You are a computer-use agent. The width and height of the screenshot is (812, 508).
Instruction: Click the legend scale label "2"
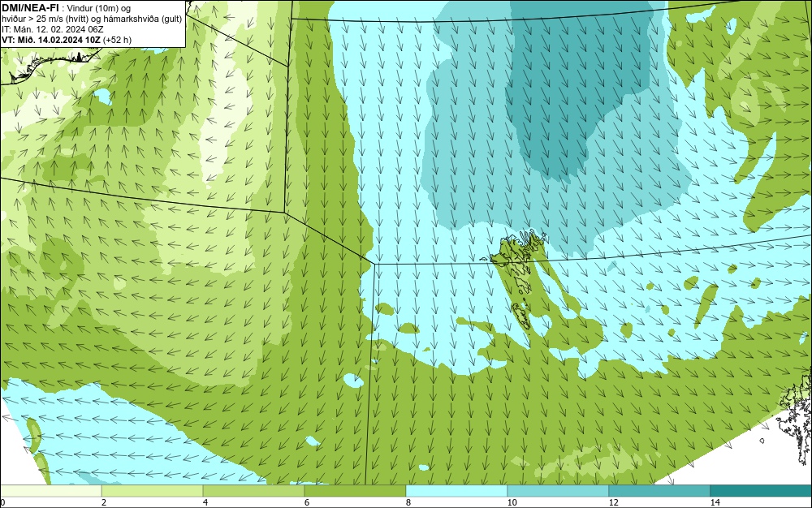point(104,502)
